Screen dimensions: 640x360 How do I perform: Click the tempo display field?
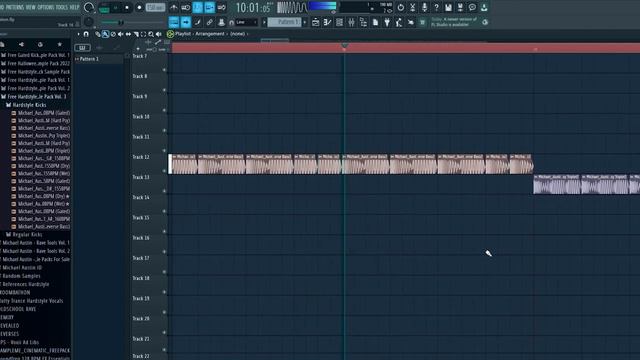(156, 7)
